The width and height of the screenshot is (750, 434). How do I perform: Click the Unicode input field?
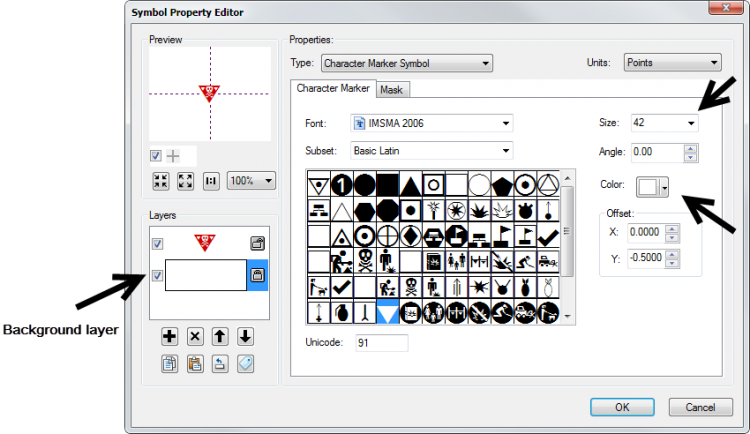click(379, 343)
